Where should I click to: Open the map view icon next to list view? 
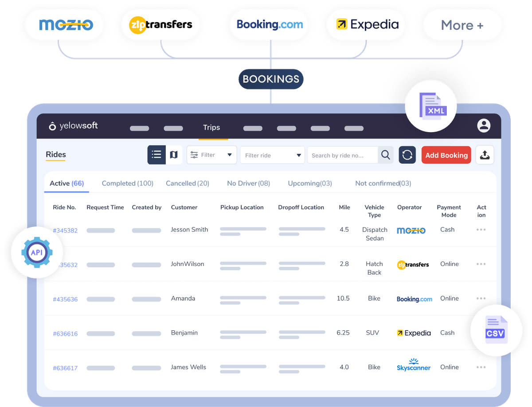coord(173,155)
